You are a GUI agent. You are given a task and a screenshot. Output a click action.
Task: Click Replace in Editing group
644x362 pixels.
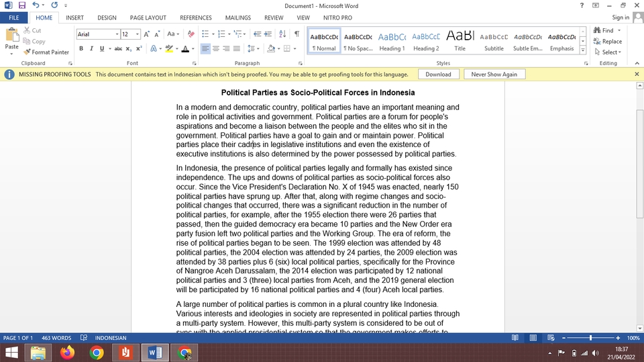coord(608,41)
